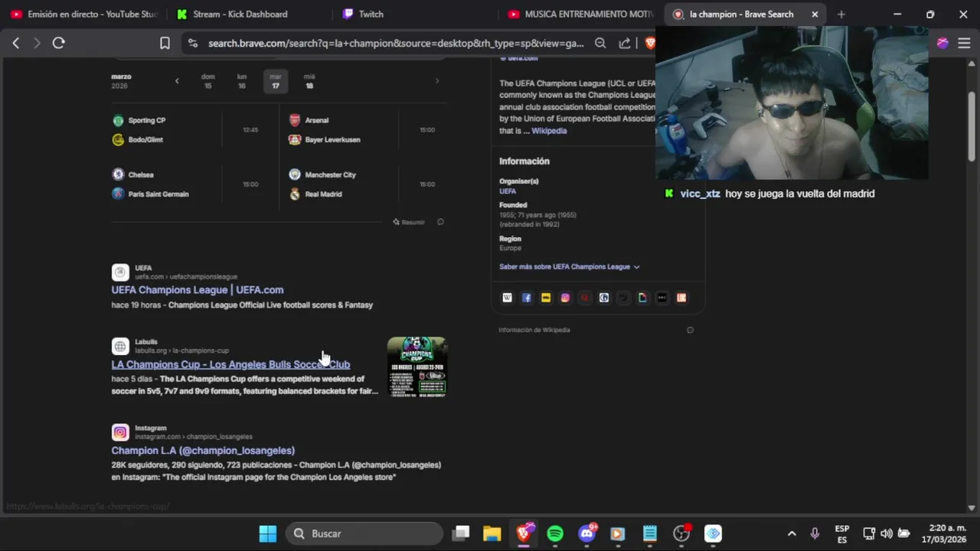Open Champion L.A Instagram result
The width and height of the screenshot is (980, 551).
[x=203, y=451]
